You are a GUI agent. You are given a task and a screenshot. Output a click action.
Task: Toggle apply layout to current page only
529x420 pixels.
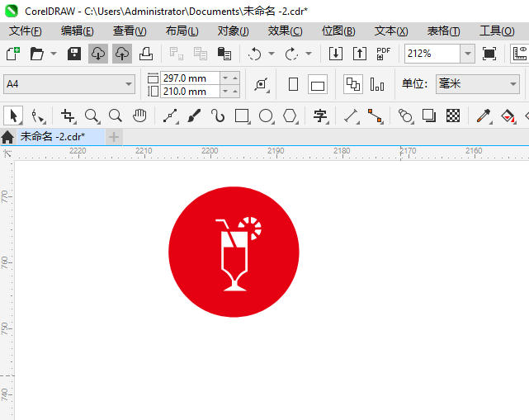point(377,84)
